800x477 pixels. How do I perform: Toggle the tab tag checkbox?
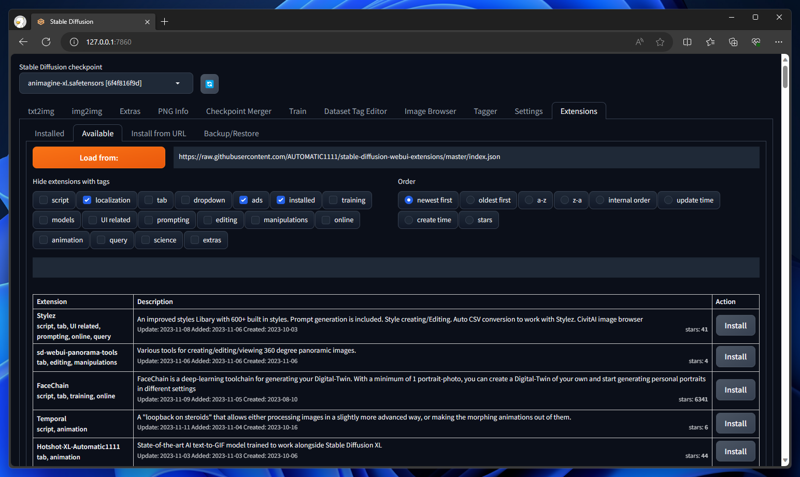[148, 200]
